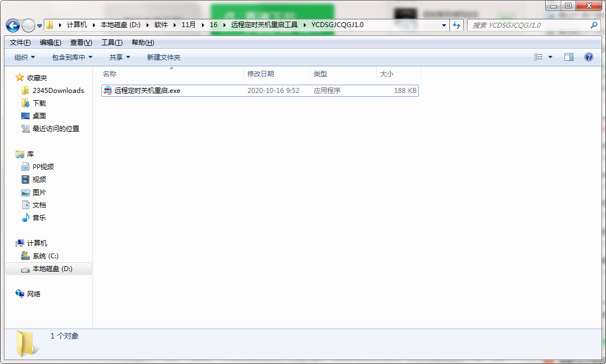Image resolution: width=606 pixels, height=364 pixels.
Task: Open the address bar history dropdown
Action: pyautogui.click(x=444, y=25)
